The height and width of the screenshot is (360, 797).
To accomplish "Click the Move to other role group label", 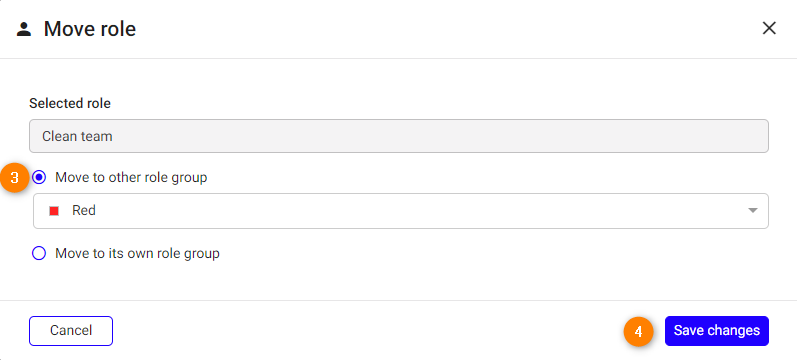I will [131, 177].
